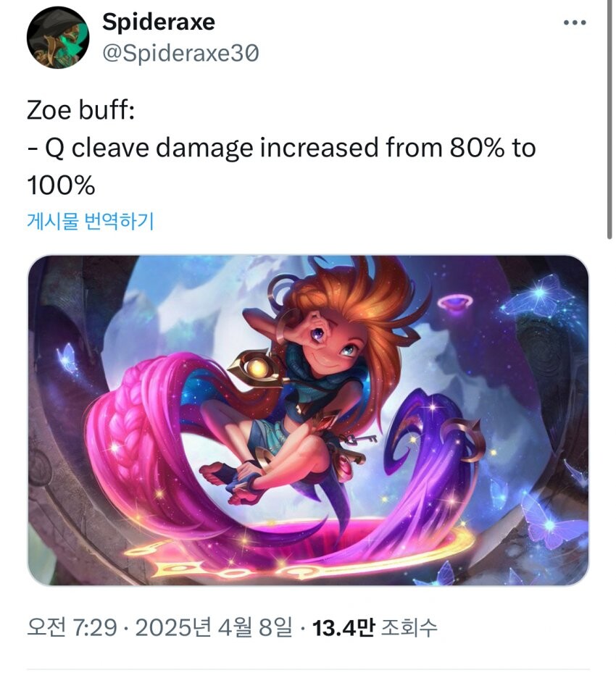Click the 오전 7:29 timestamp
The height and width of the screenshot is (678, 616).
tap(72, 627)
